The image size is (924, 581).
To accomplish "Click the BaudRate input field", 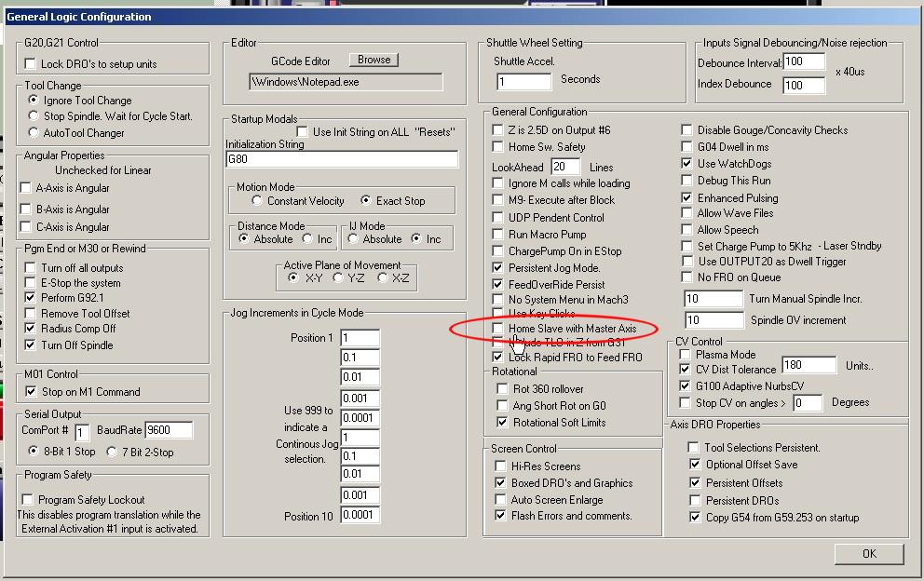I will (169, 430).
